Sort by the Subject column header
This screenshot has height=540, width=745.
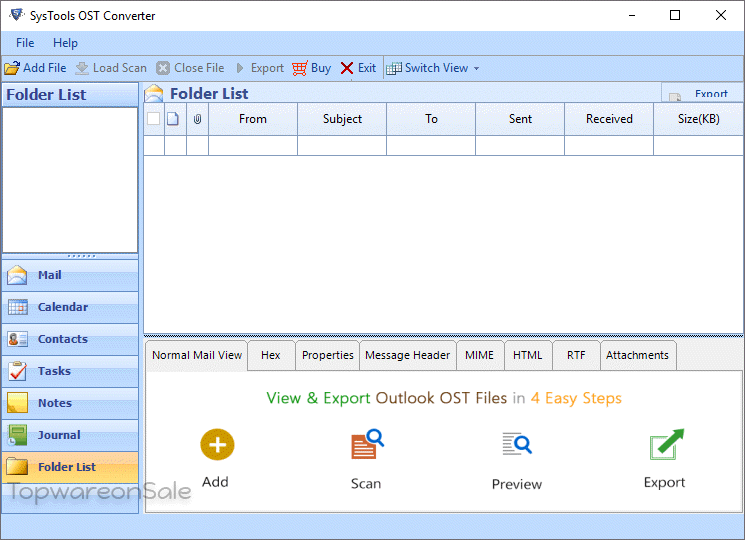click(342, 119)
